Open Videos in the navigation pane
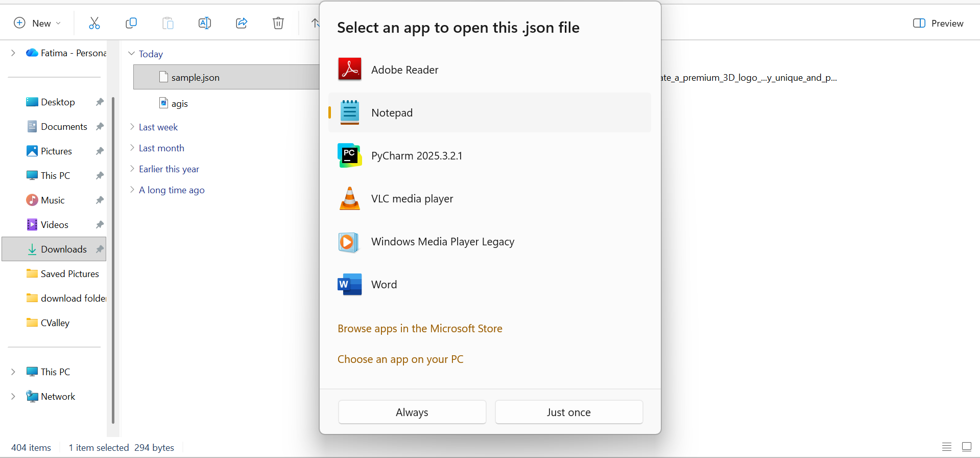The height and width of the screenshot is (458, 980). click(x=47, y=224)
